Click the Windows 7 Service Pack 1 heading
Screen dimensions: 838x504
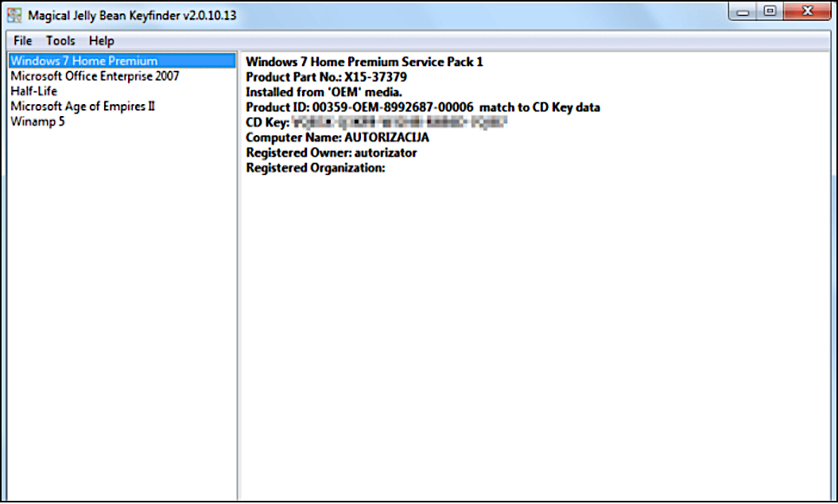pos(364,62)
